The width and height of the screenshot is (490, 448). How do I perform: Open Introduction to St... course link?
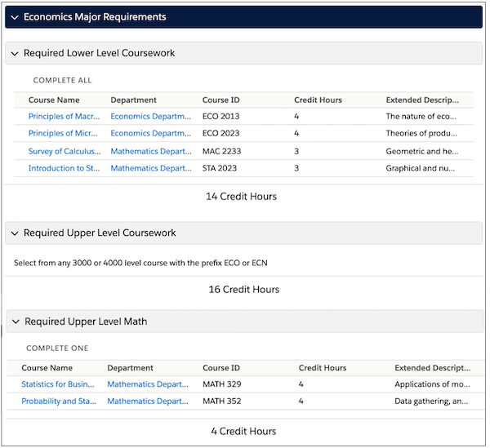point(64,168)
